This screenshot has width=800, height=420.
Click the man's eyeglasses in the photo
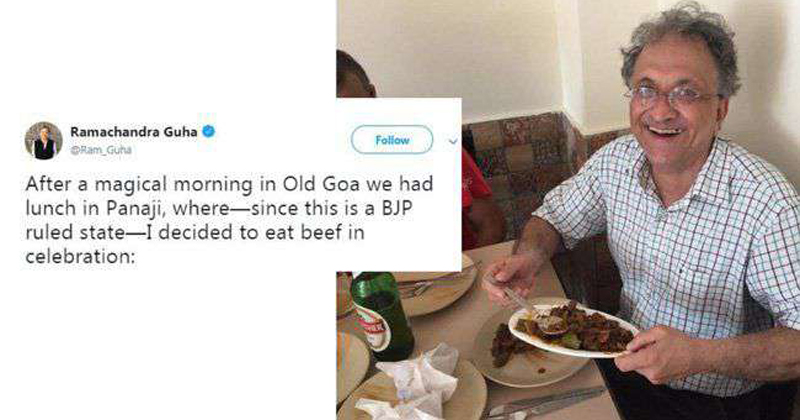point(670,96)
